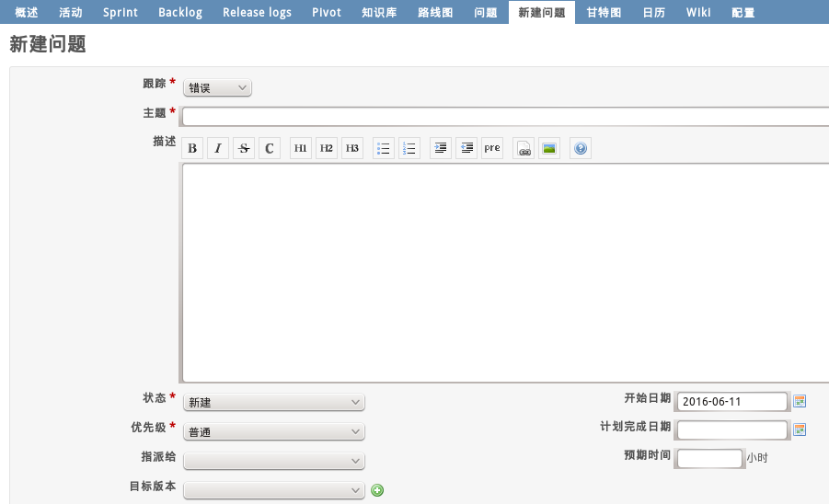This screenshot has height=504, width=829.
Task: Open the 优先级 priority dropdown
Action: (x=274, y=432)
